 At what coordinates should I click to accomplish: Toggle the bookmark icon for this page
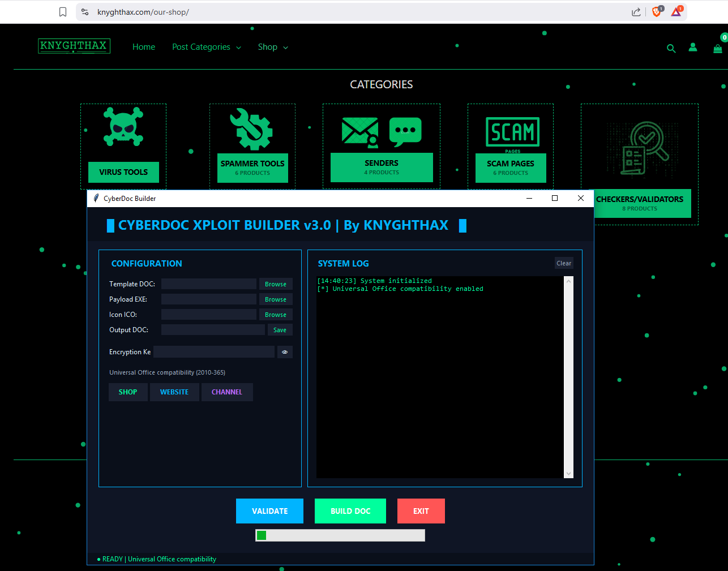63,11
